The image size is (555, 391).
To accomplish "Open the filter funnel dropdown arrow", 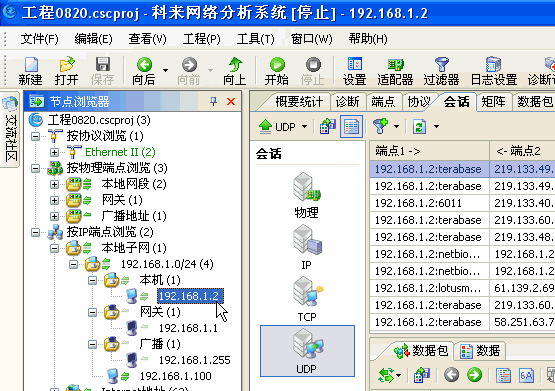I will pyautogui.click(x=397, y=126).
